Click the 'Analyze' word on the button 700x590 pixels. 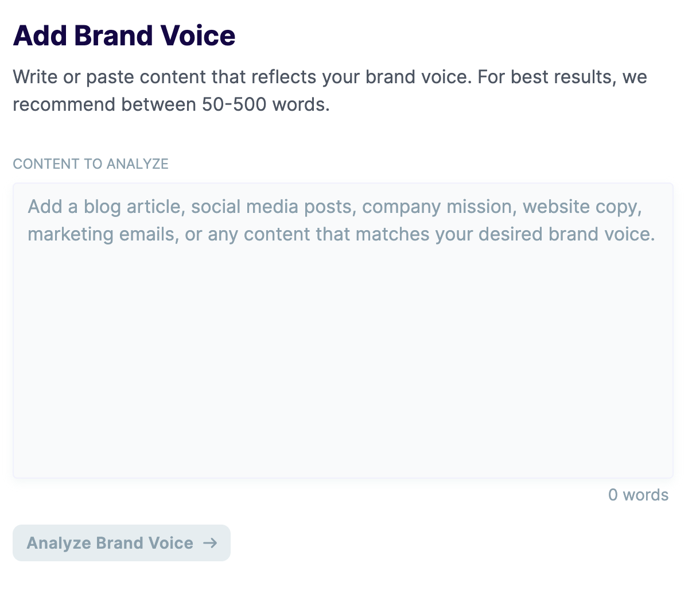coord(59,543)
